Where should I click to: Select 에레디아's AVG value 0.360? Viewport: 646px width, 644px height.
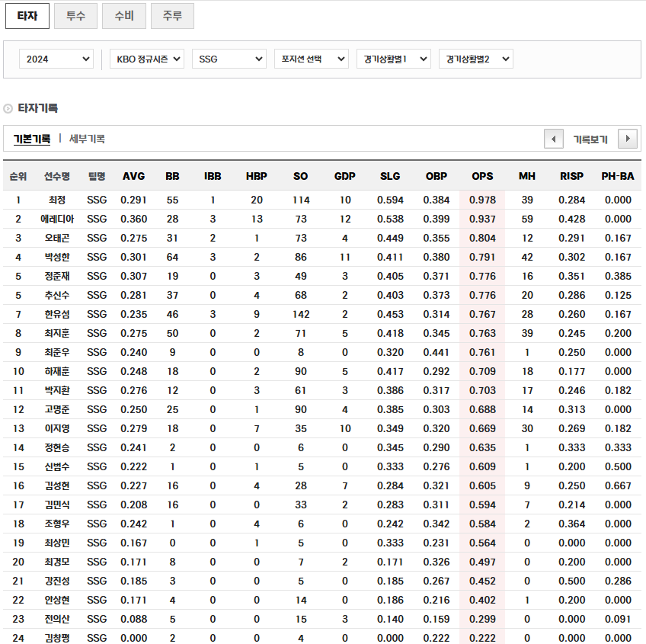pos(133,219)
